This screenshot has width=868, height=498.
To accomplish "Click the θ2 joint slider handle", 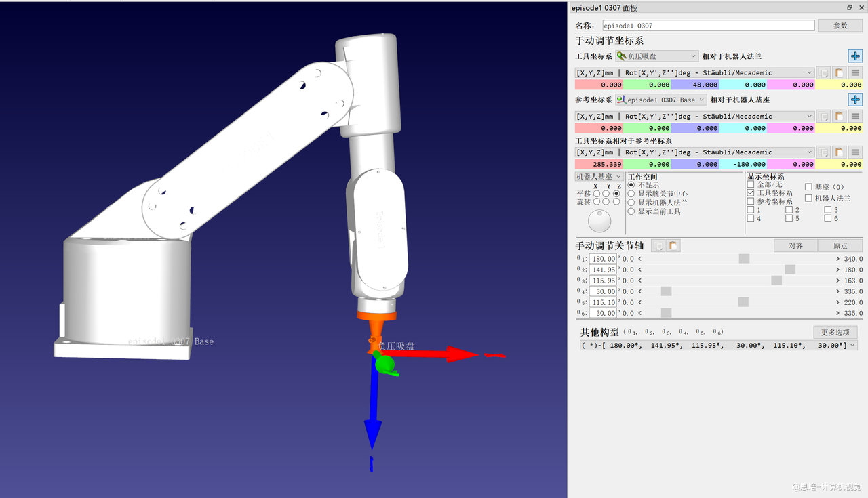I will pos(790,270).
